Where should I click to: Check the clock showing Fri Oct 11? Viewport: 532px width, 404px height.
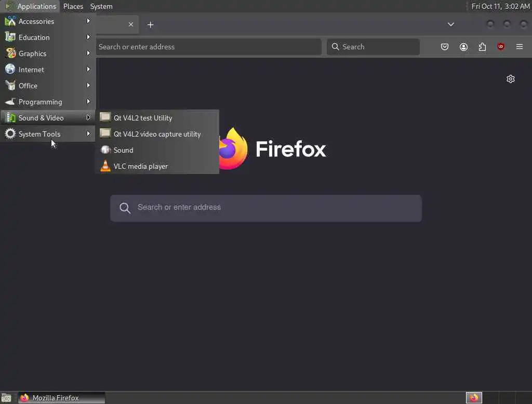pyautogui.click(x=500, y=6)
